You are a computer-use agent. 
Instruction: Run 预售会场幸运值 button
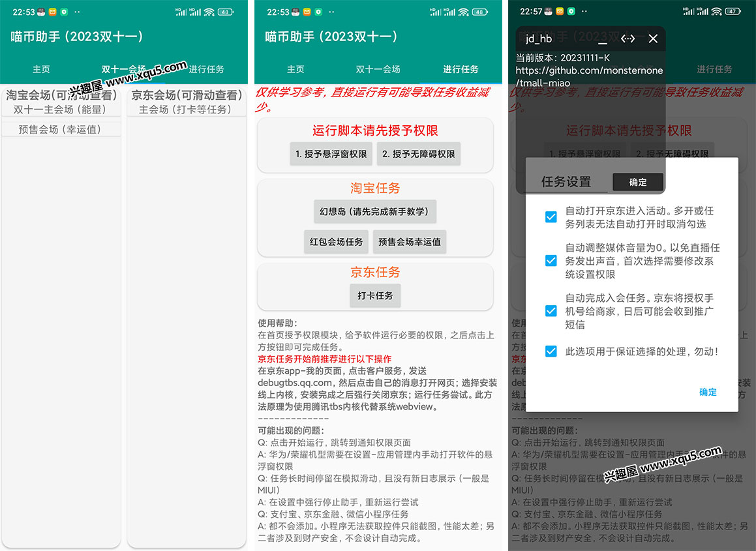pos(410,241)
